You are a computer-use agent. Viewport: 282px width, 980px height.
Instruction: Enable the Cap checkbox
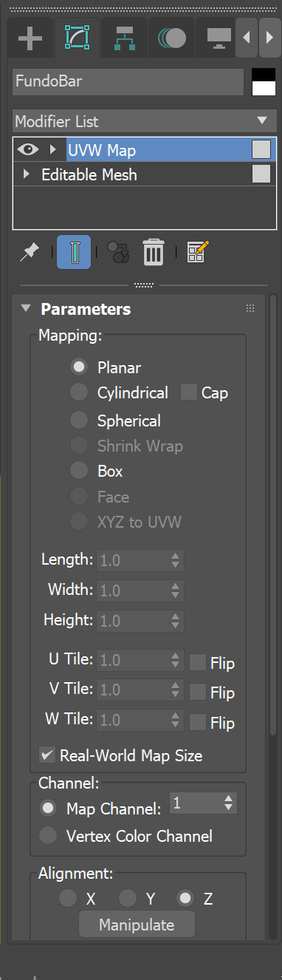[189, 392]
